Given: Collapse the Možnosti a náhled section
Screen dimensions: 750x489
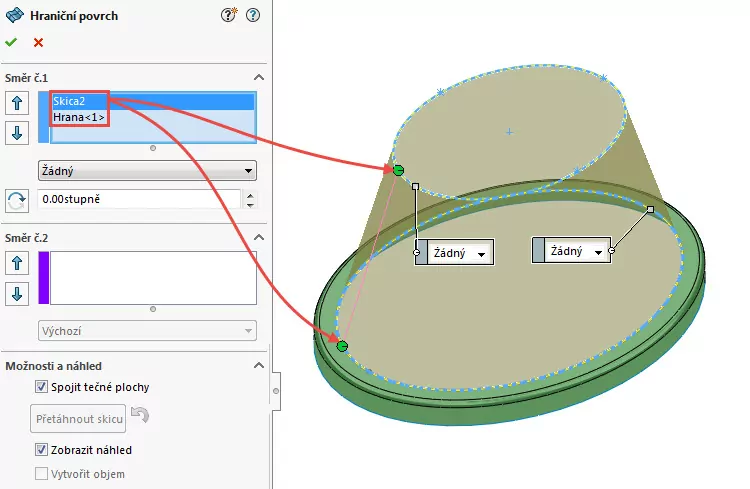Looking at the screenshot, I should [259, 366].
